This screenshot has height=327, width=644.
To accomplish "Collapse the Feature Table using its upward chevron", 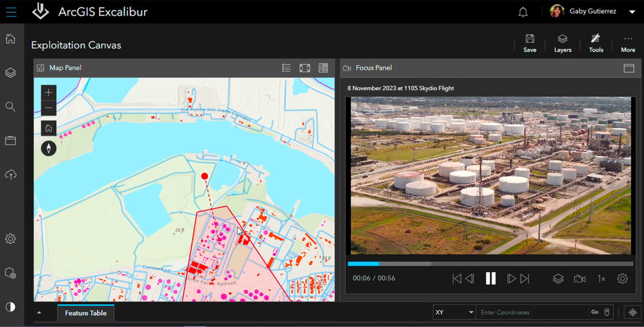I will click(x=38, y=312).
